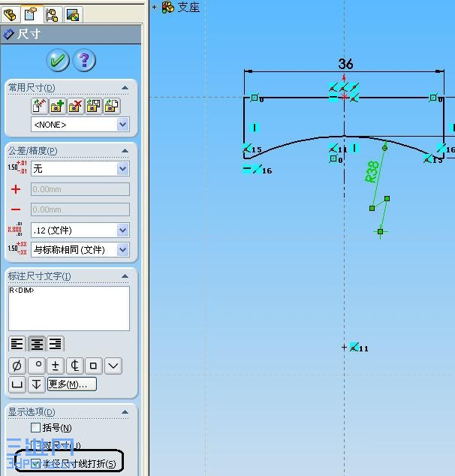Select the green R38 radius dimension text

(372, 172)
